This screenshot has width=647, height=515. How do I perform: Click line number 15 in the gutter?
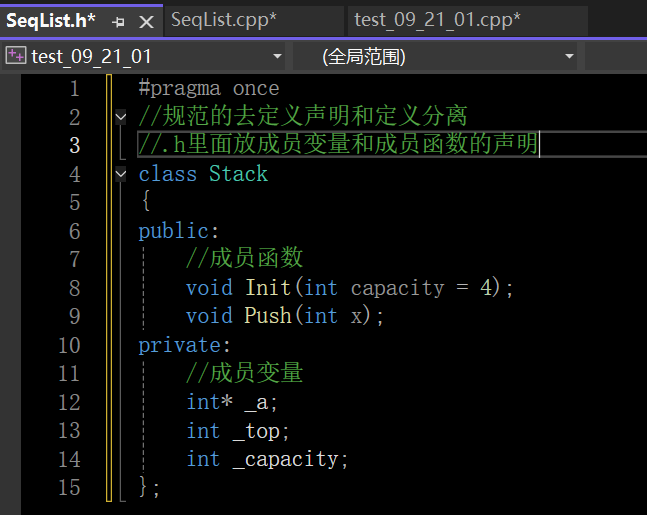[x=69, y=487]
